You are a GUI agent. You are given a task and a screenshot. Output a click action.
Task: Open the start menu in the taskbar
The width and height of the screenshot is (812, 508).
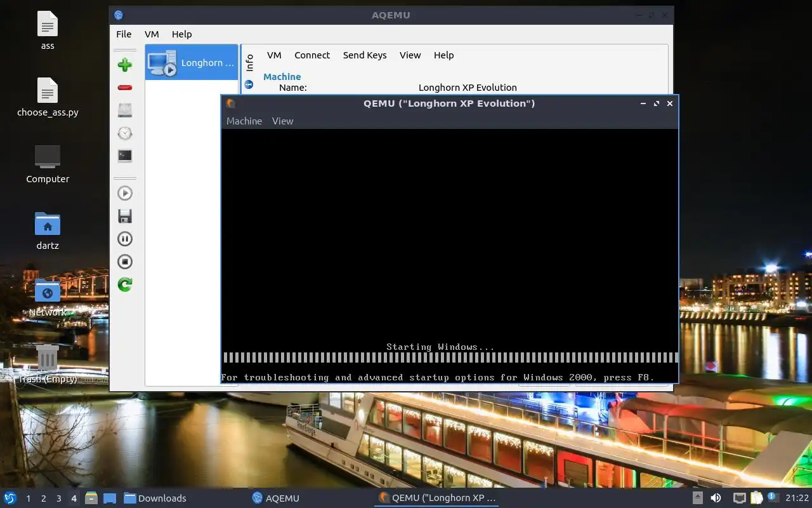click(10, 498)
